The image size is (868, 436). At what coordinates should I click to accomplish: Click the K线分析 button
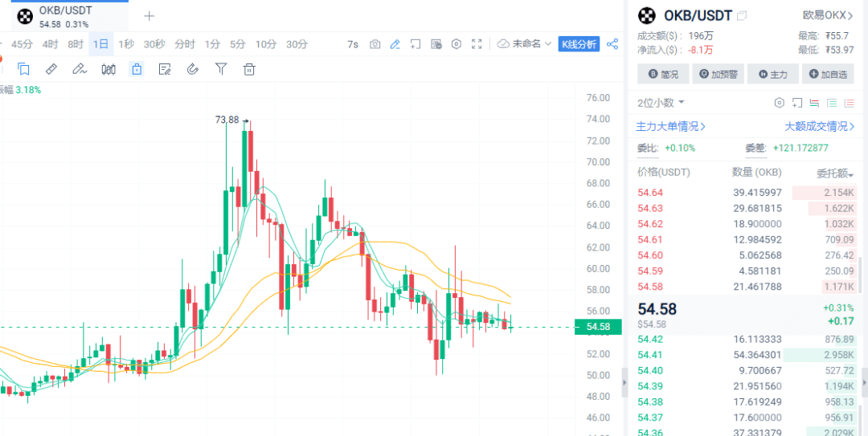[x=579, y=44]
